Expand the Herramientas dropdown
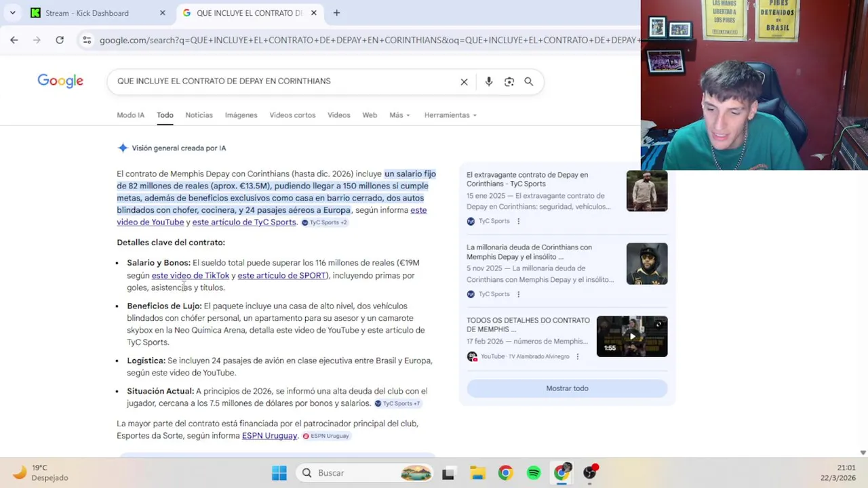868x488 pixels. [x=450, y=115]
